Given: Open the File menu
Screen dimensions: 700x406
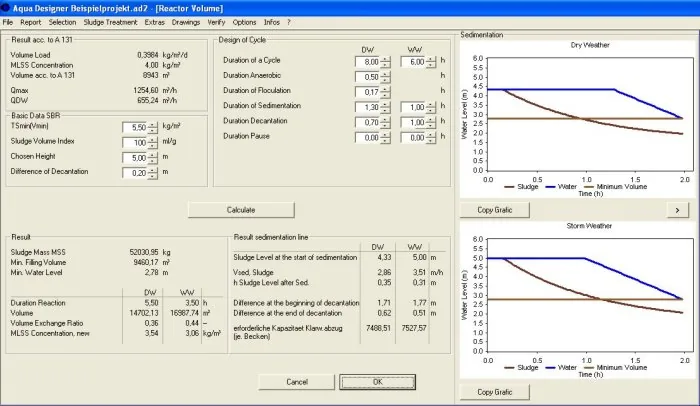Looking at the screenshot, I should coord(8,22).
